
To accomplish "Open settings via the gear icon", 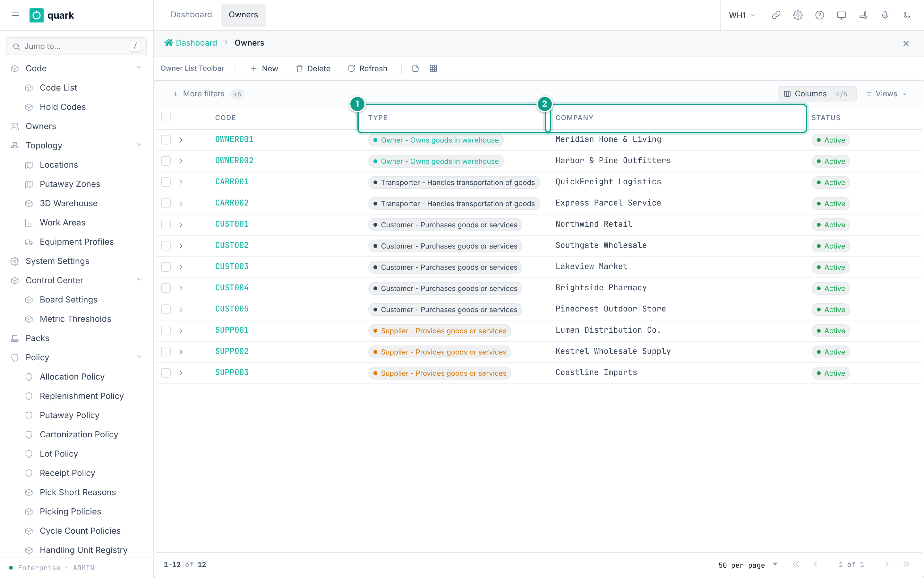I will click(798, 15).
